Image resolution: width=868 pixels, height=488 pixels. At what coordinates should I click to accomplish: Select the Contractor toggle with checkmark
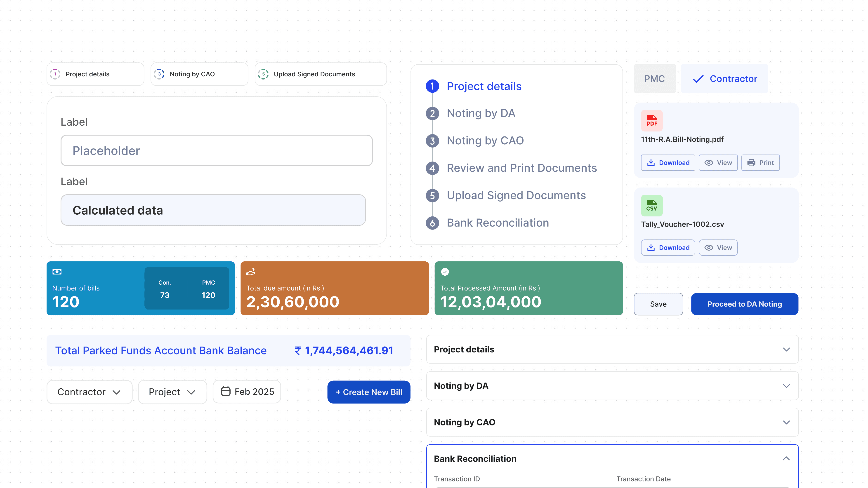tap(724, 78)
